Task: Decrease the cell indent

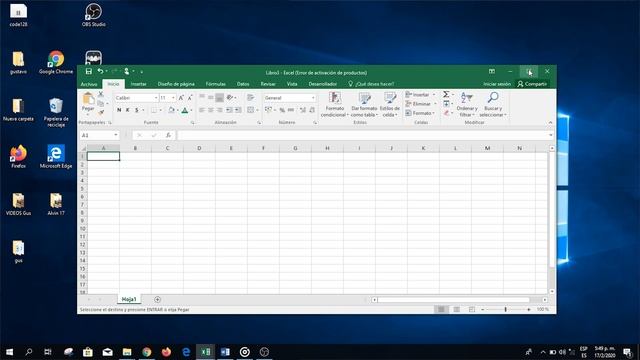Action: tap(229, 110)
